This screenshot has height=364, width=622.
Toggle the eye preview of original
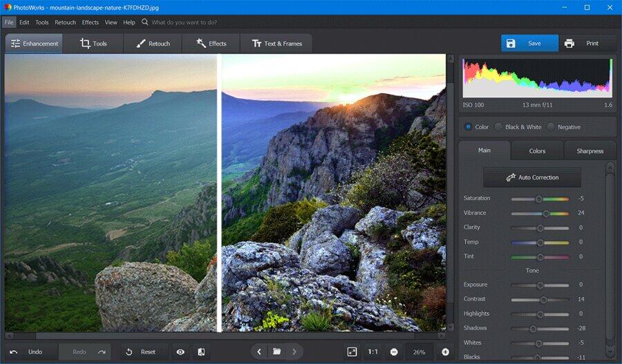pyautogui.click(x=180, y=352)
